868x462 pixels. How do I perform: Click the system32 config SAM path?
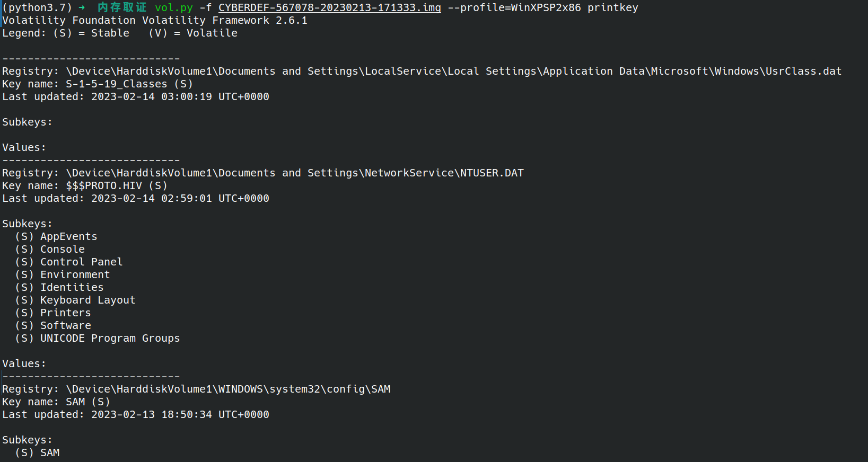228,389
